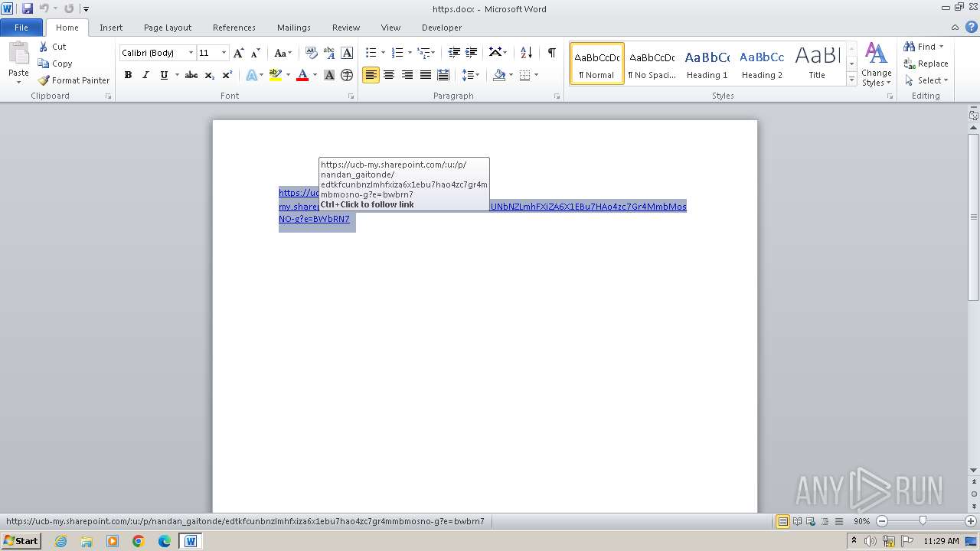Switch to Full Screen Reading view

click(797, 521)
